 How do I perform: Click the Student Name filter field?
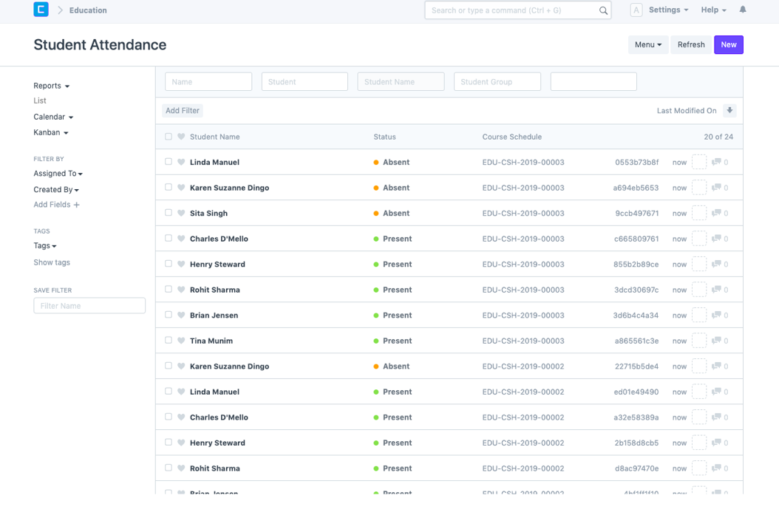[401, 82]
